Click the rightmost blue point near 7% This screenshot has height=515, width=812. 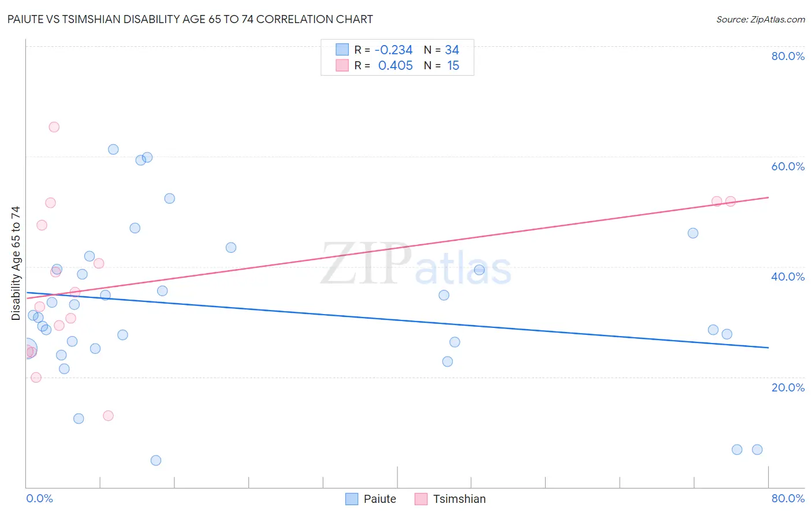click(757, 450)
